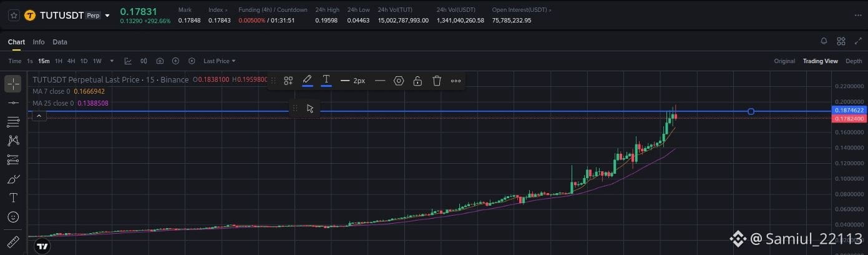Expand more time intervals dropdown arrow
Image resolution: width=868 pixels, height=255 pixels.
112,61
